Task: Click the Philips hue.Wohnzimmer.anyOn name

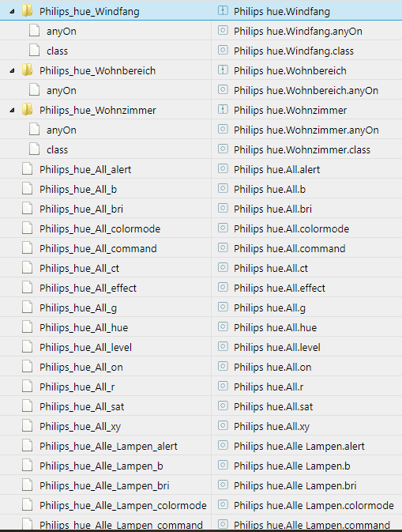Action: 306,130
